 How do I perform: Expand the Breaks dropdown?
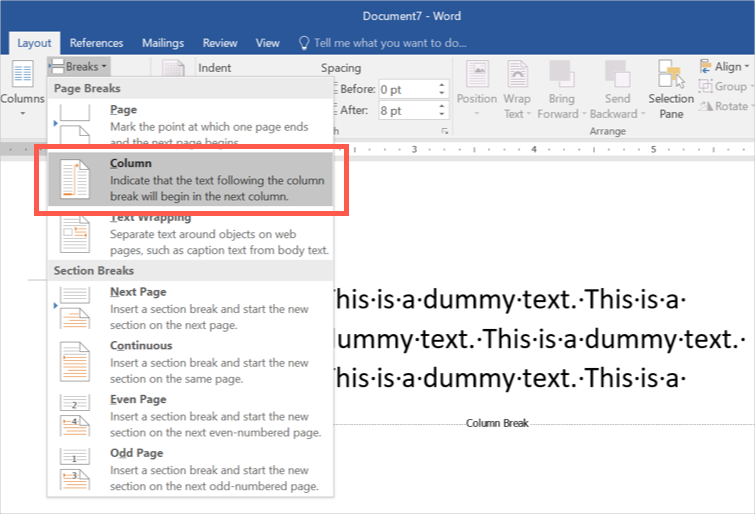tap(76, 67)
